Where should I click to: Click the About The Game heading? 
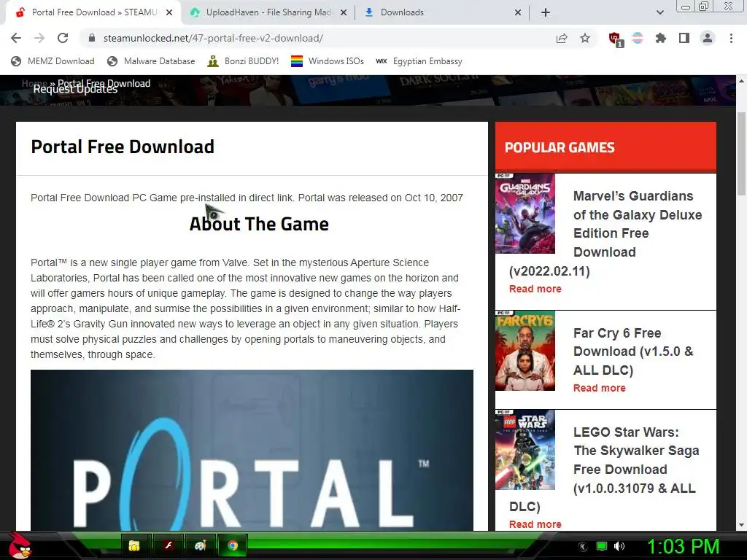259,225
